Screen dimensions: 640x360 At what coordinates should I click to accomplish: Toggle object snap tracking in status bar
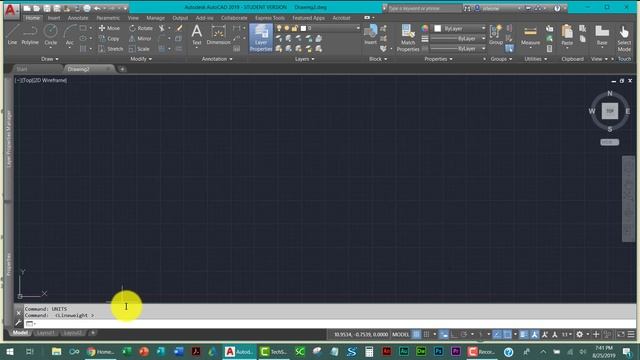click(x=497, y=335)
